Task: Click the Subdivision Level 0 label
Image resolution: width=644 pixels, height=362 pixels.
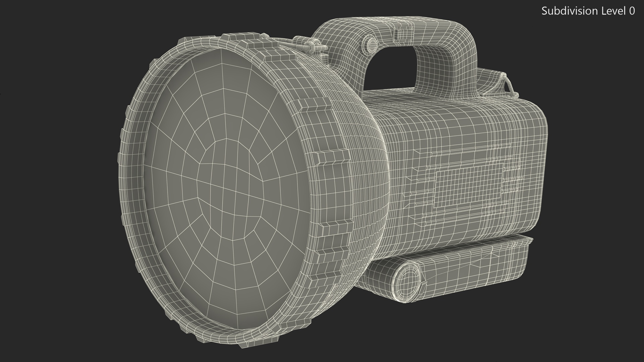Action: [588, 11]
